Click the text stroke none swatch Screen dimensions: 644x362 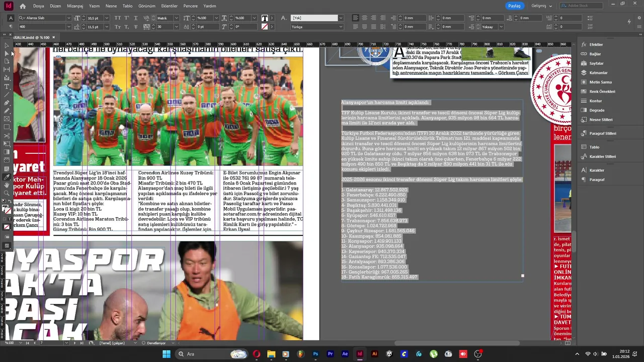265,27
